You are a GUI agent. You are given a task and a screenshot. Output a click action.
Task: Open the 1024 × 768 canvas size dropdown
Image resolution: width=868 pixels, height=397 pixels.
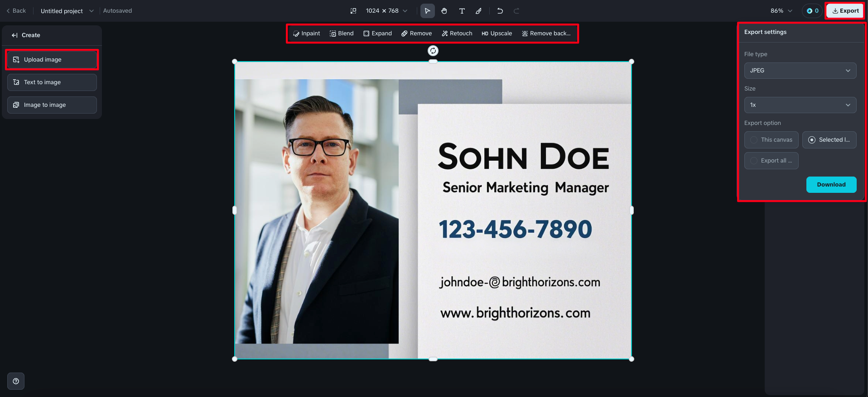(x=386, y=11)
